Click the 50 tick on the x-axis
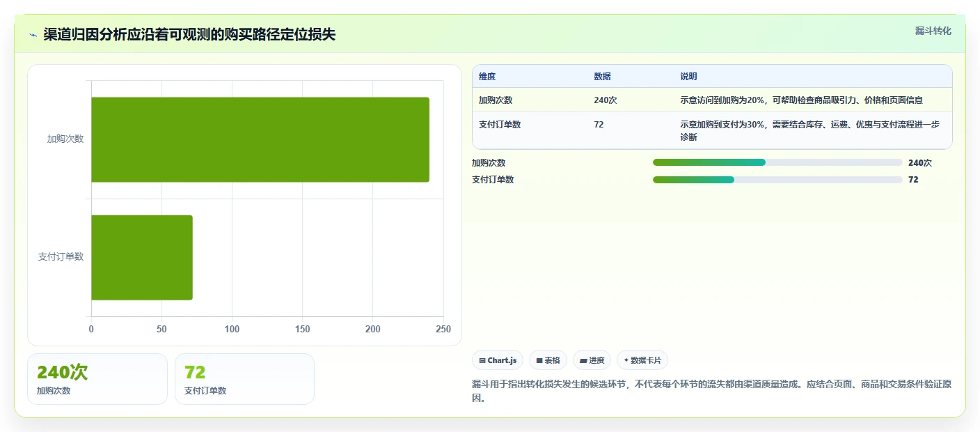 point(161,329)
